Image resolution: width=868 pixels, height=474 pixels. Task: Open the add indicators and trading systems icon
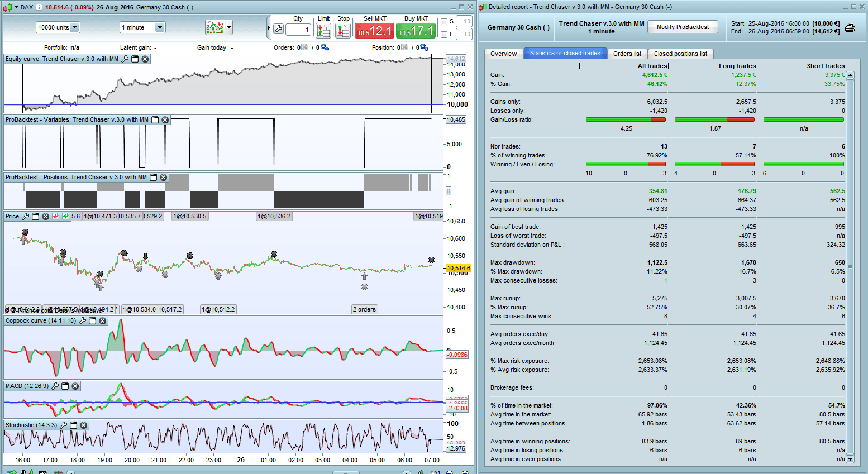pos(214,27)
